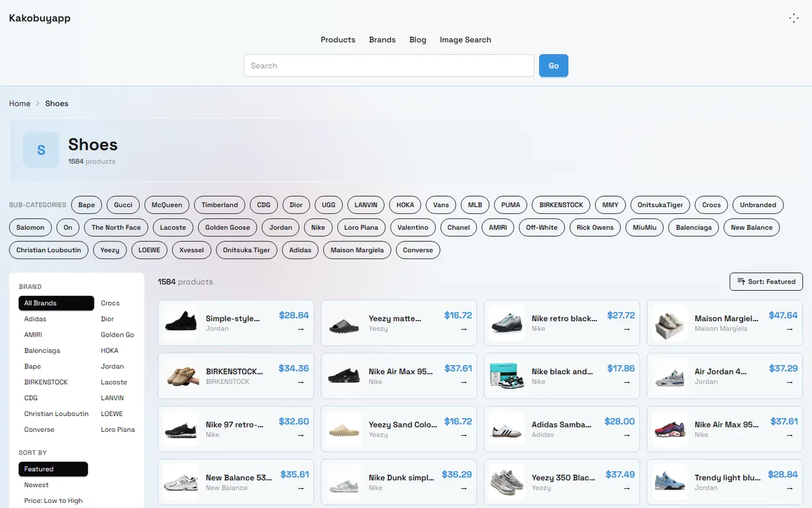The image size is (812, 508).
Task: Choose Newest under Sort By
Action: click(37, 485)
